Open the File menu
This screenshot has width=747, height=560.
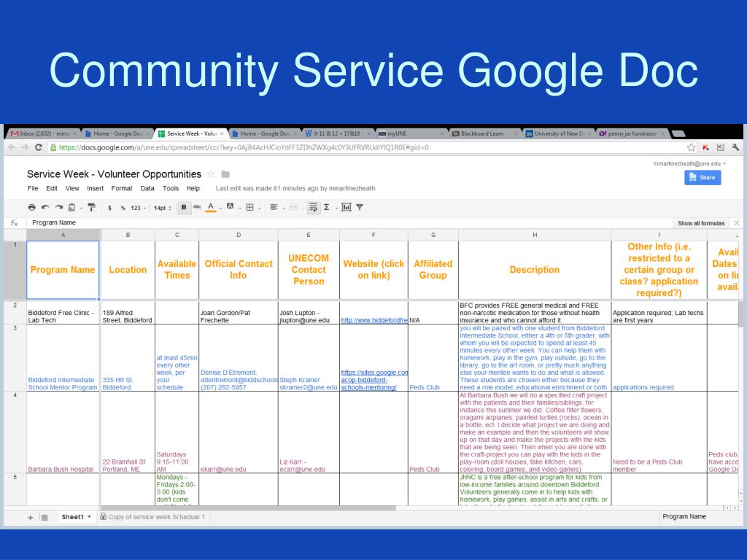[33, 188]
